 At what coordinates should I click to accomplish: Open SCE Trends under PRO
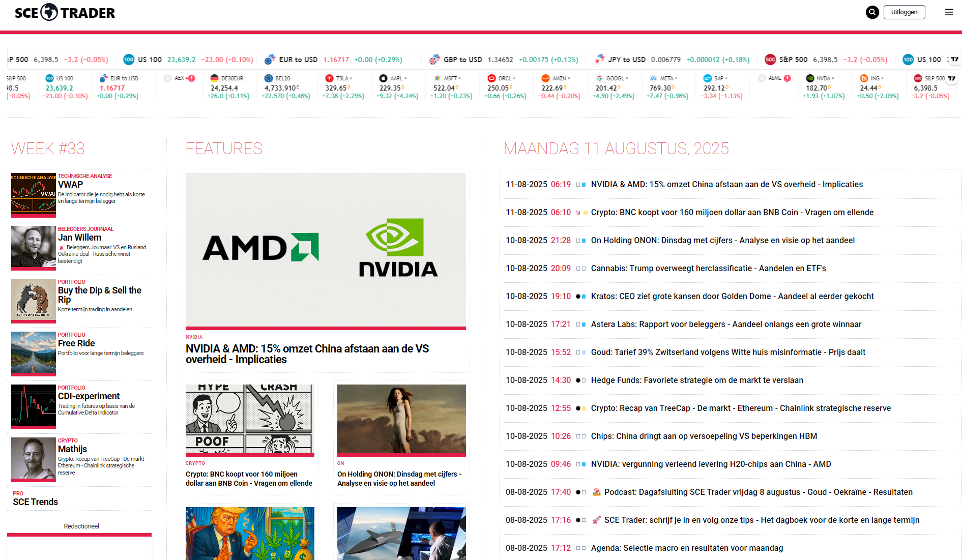(36, 502)
